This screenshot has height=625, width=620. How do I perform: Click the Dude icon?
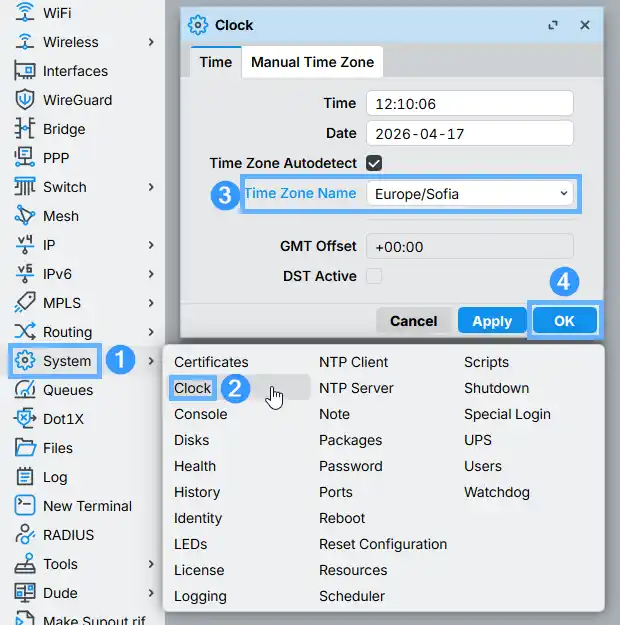pos(25,593)
